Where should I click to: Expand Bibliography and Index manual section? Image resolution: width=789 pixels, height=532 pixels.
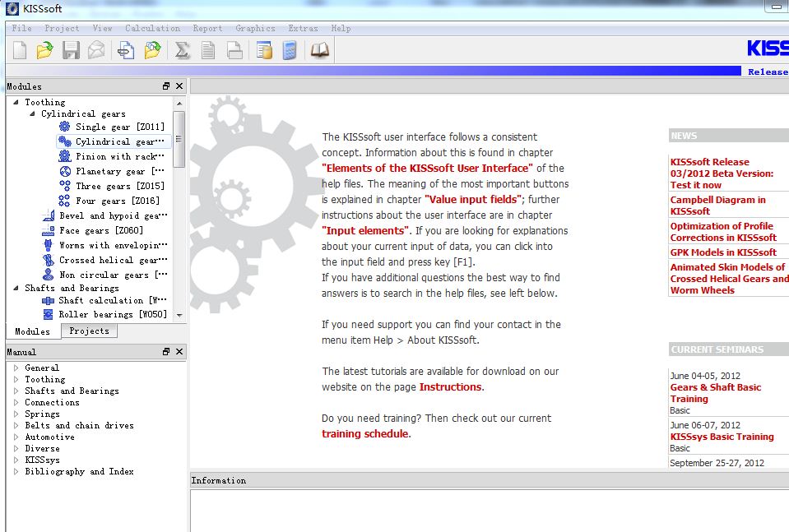pos(16,472)
